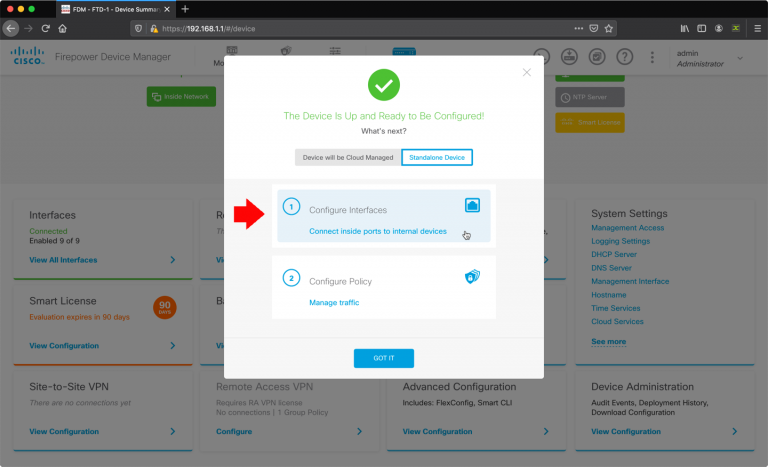Open the task list icon in header
Viewport: 768px width, 467px height.
(597, 57)
